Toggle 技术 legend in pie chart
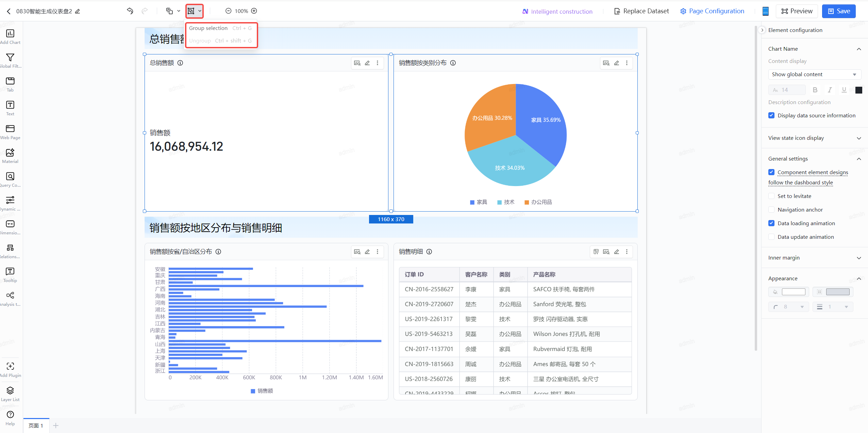Image resolution: width=868 pixels, height=433 pixels. click(x=506, y=202)
